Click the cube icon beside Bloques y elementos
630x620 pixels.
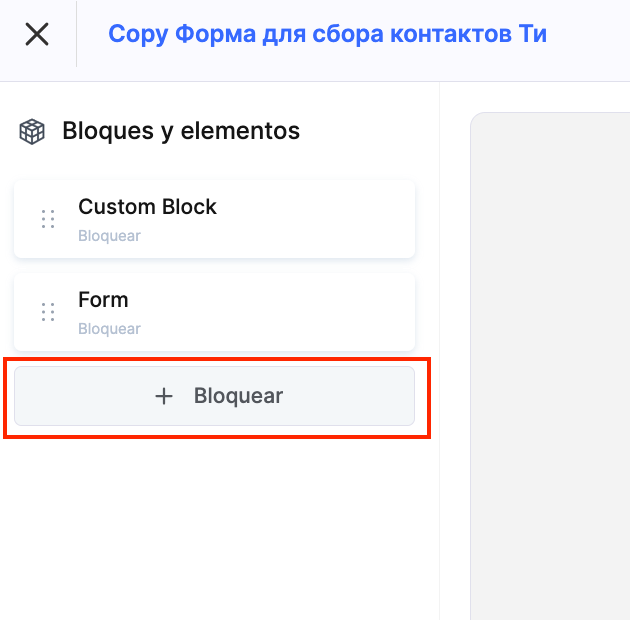pos(33,131)
